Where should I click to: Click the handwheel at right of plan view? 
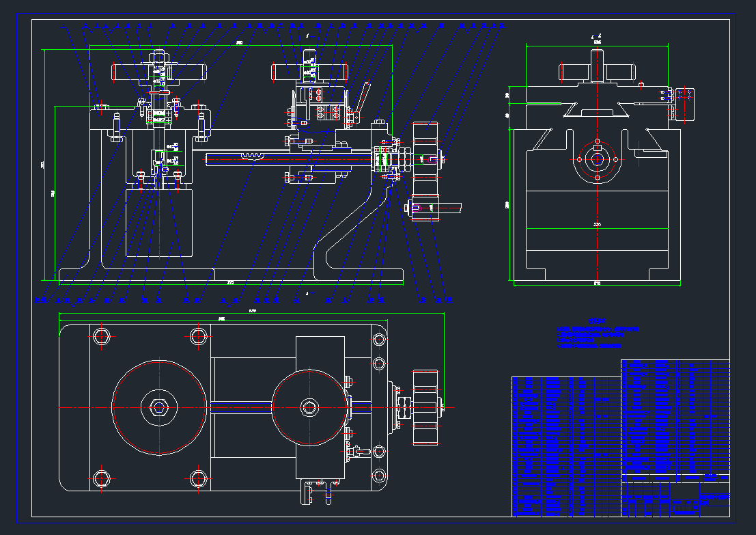point(424,407)
